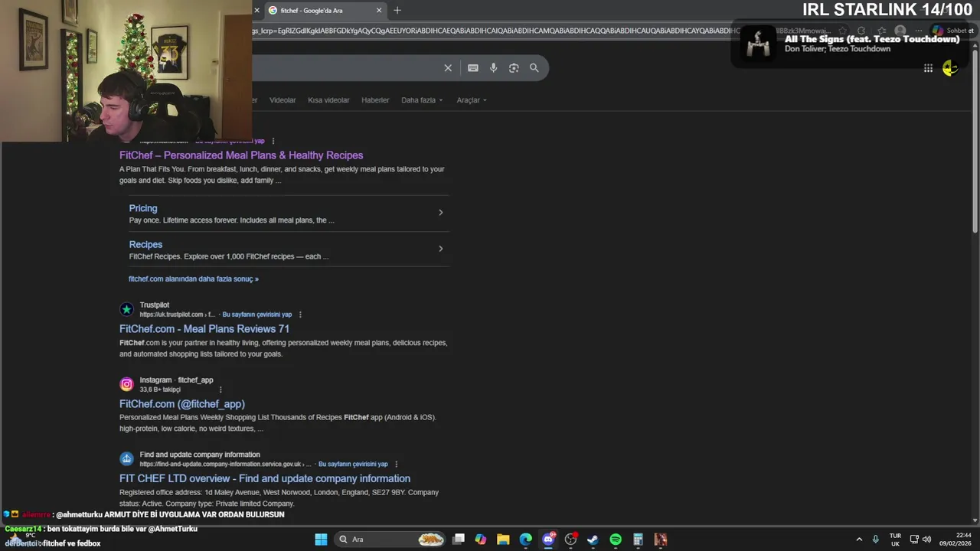Screen dimensions: 980x551
Task: Open the on-screen keyboard input tool
Action: pyautogui.click(x=473, y=68)
